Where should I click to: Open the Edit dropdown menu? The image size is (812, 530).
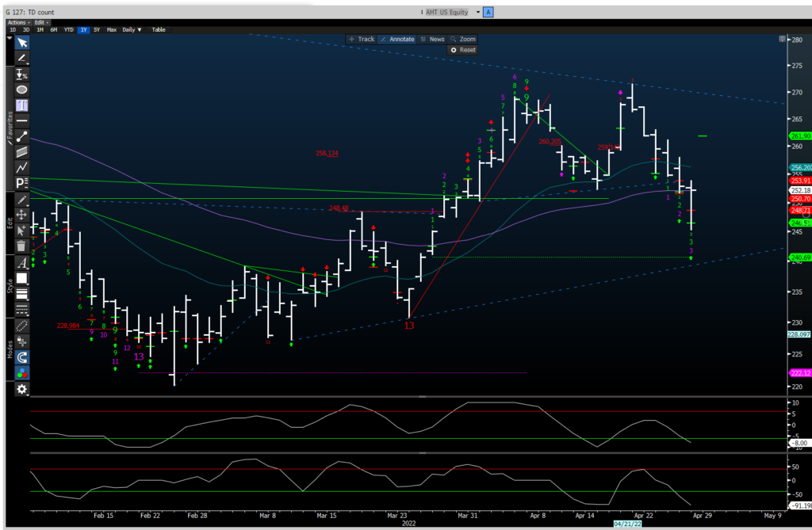point(41,22)
